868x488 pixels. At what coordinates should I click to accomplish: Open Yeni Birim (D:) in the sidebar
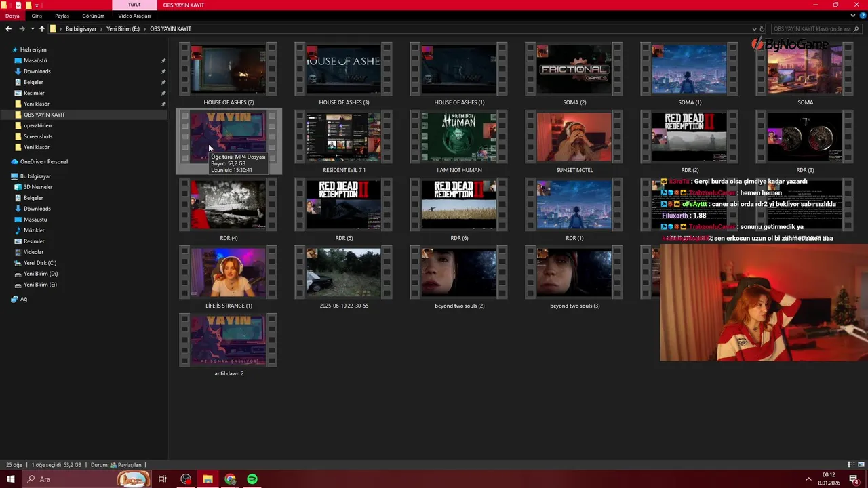pos(40,274)
